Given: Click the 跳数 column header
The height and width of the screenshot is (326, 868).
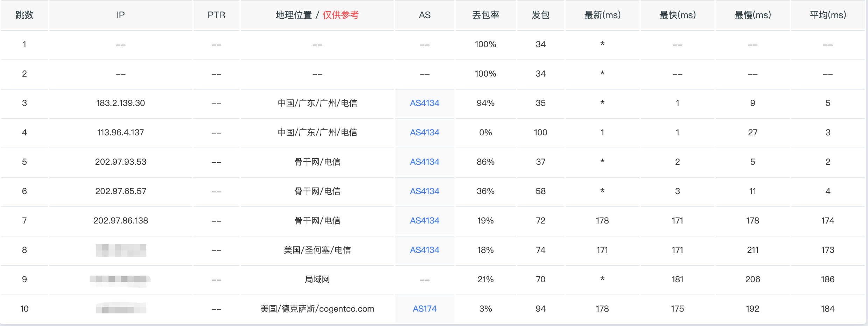Looking at the screenshot, I should tap(24, 15).
